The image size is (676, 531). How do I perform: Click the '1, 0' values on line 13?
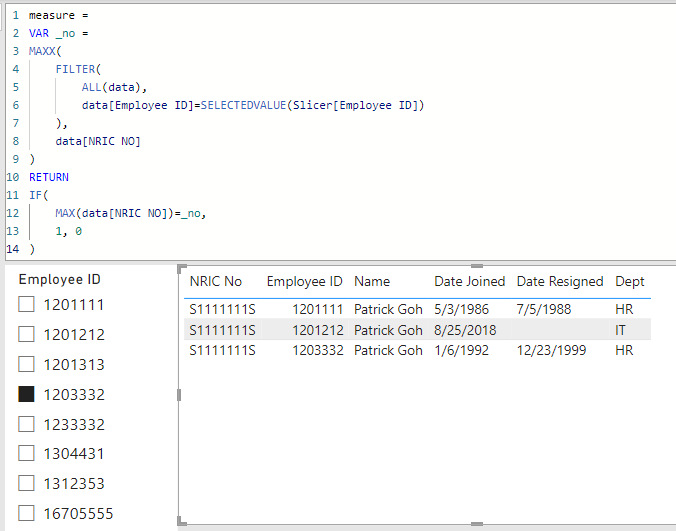[69, 231]
